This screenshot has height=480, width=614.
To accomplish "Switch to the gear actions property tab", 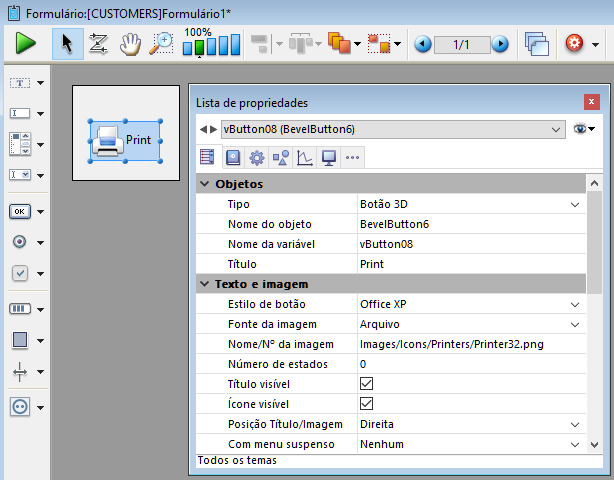I will 256,157.
